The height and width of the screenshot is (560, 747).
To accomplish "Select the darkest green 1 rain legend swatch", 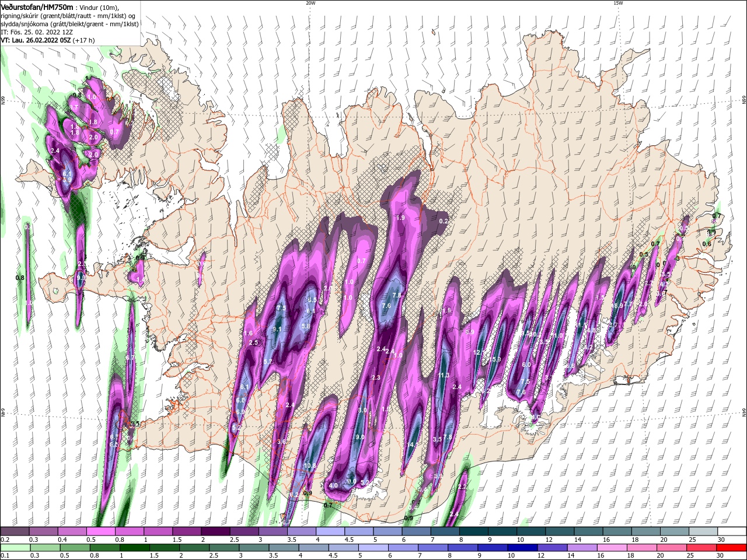I will [134, 548].
